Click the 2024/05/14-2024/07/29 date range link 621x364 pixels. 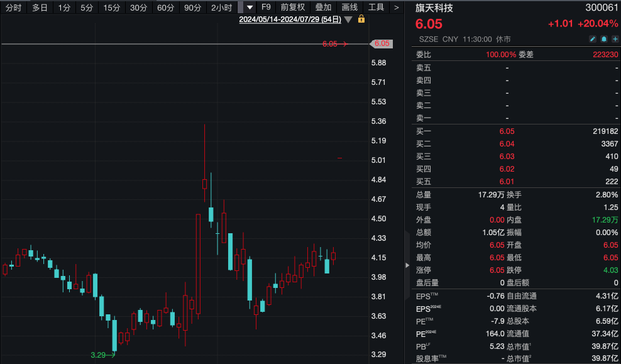(290, 19)
